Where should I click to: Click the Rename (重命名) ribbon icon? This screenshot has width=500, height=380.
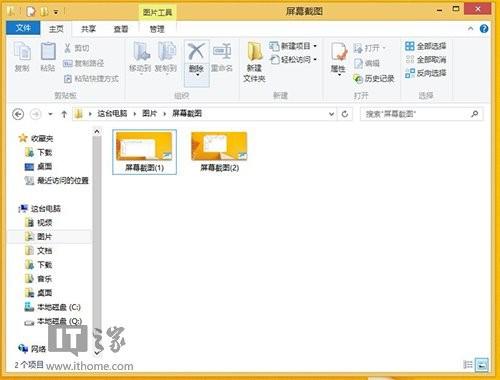coord(222,52)
